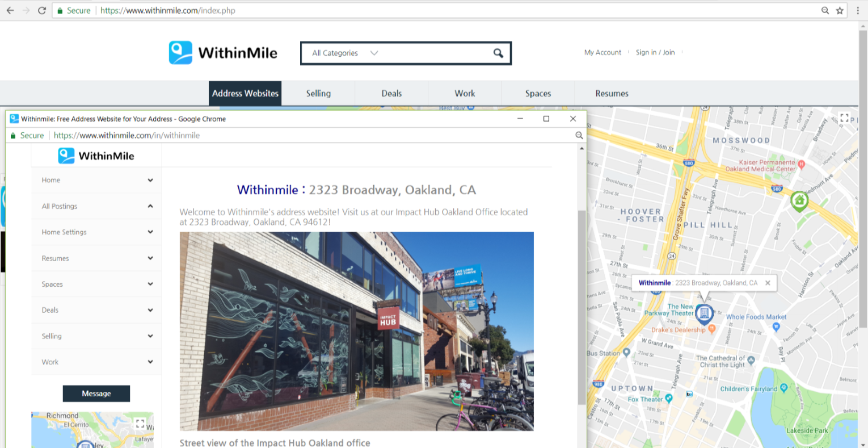Expand the small sidebar map to fullscreen
This screenshot has height=448, width=868.
tap(140, 424)
